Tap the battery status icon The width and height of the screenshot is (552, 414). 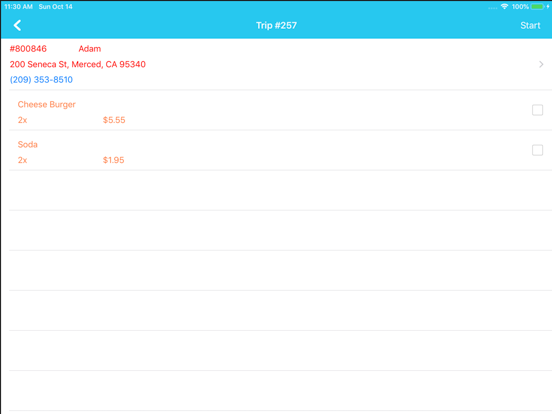pyautogui.click(x=537, y=6)
